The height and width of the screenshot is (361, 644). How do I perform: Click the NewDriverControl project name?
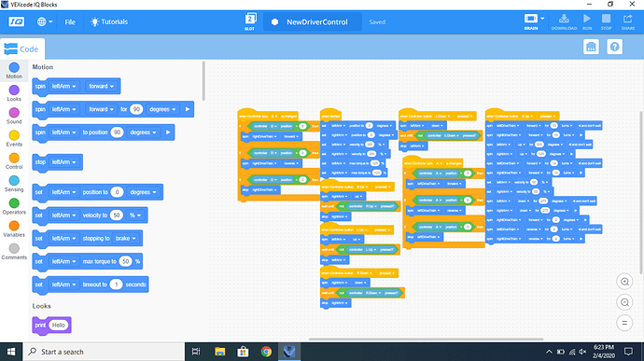tap(316, 22)
